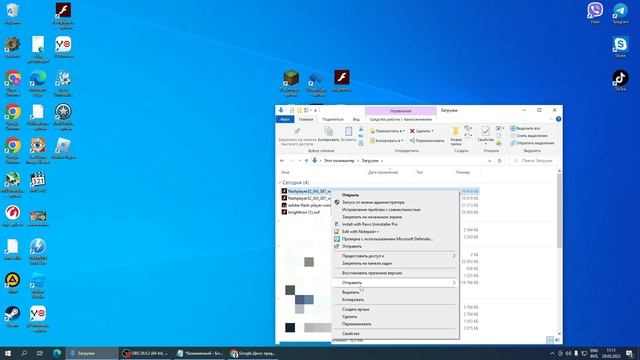This screenshot has height=360, width=640.
Task: Switch to OBS window in taskbar
Action: [145, 353]
